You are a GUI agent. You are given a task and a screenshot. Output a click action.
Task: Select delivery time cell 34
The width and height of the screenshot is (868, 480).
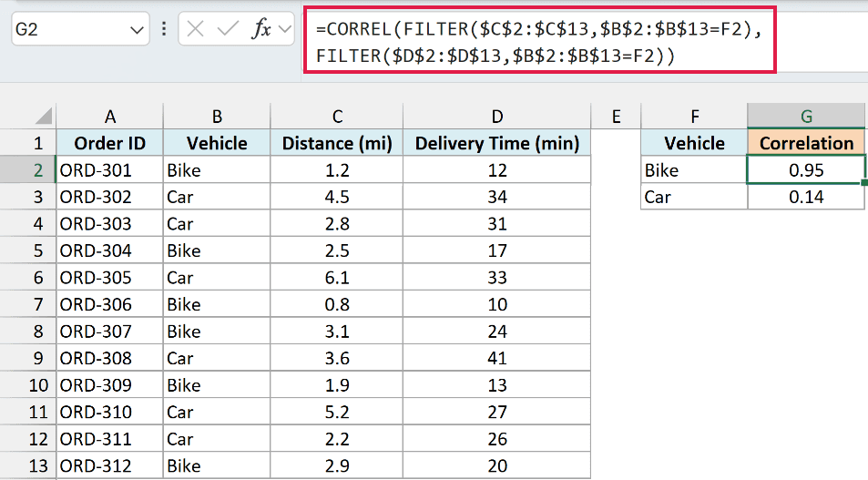coord(496,197)
